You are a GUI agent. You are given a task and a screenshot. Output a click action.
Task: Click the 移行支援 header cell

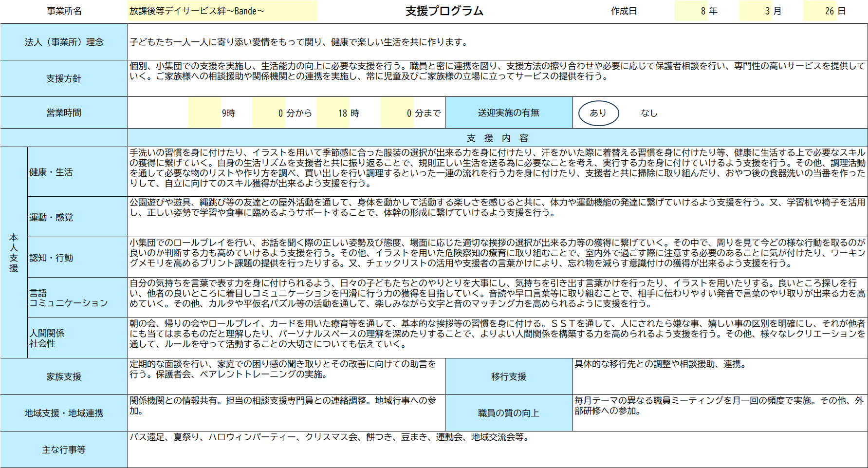coord(508,376)
